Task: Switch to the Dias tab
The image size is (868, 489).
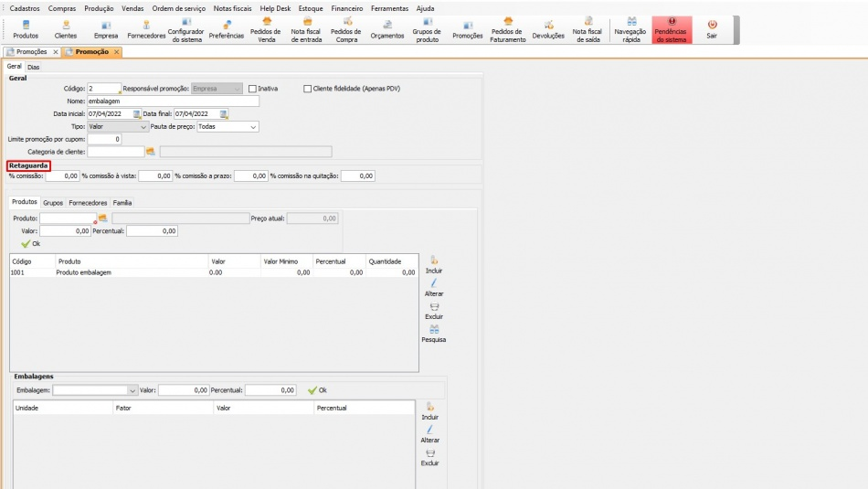Action: [x=33, y=67]
